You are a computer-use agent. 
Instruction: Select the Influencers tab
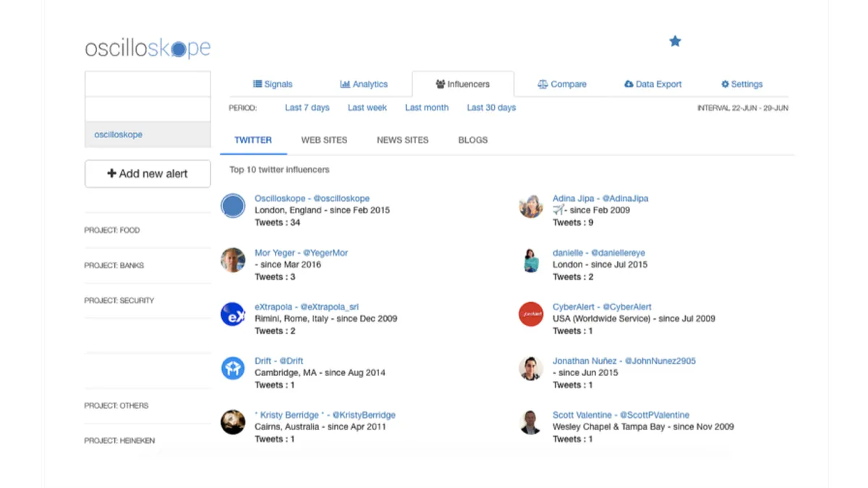pyautogui.click(x=463, y=84)
